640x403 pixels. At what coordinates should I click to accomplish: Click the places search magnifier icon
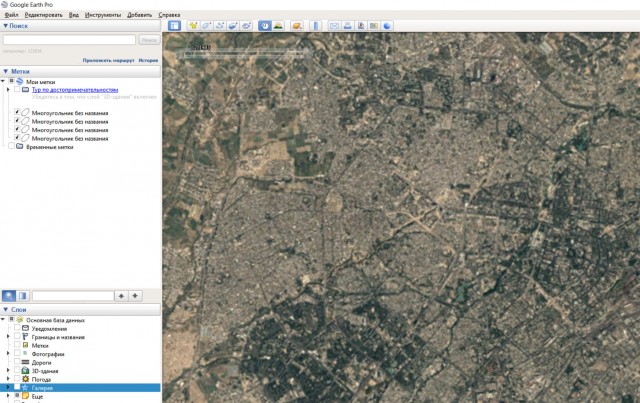[x=9, y=296]
